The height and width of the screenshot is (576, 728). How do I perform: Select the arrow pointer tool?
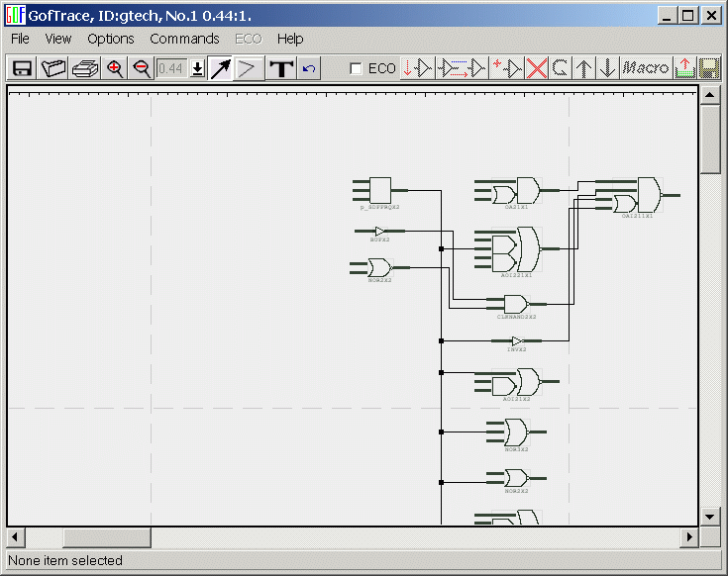point(220,68)
